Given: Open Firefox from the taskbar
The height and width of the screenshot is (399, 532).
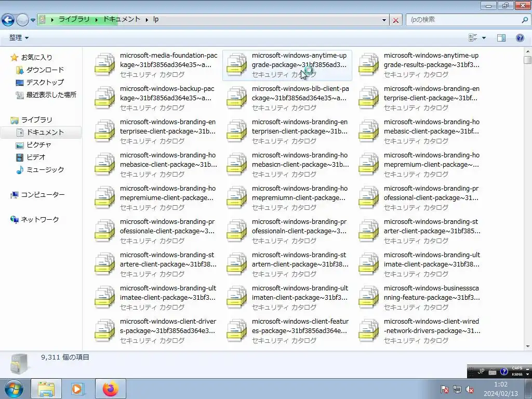Looking at the screenshot, I should [111, 389].
